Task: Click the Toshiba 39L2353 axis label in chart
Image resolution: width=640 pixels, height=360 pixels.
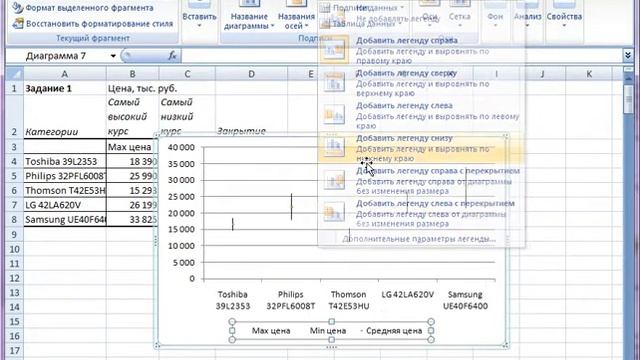Action: click(233, 300)
